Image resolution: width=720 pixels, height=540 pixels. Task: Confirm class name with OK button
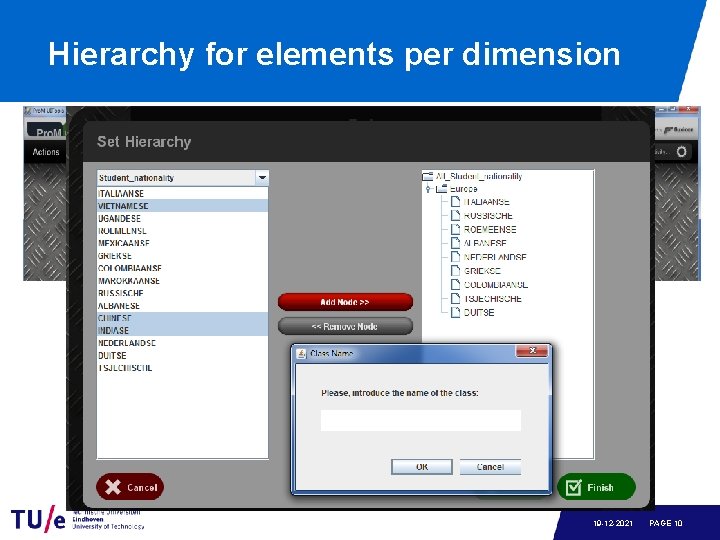[x=422, y=467]
